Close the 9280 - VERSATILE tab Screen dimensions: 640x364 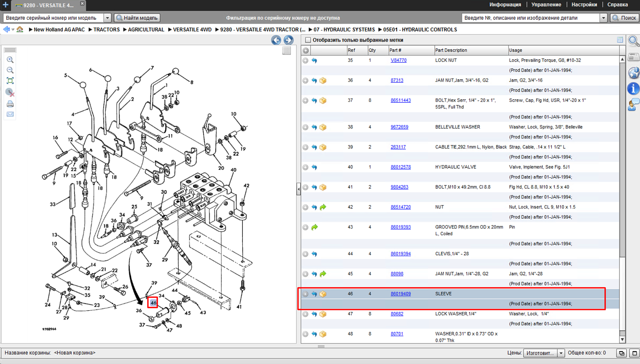[x=82, y=3]
